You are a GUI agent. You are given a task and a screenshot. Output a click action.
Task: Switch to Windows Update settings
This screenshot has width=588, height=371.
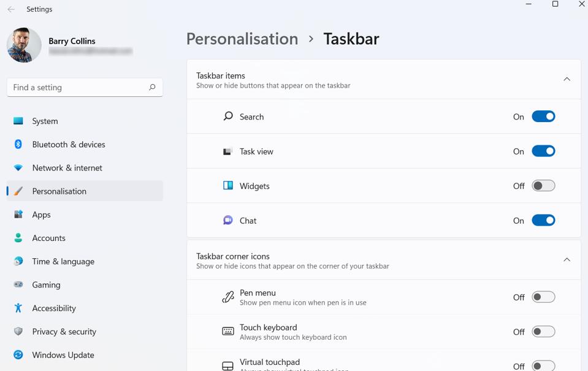tap(63, 354)
